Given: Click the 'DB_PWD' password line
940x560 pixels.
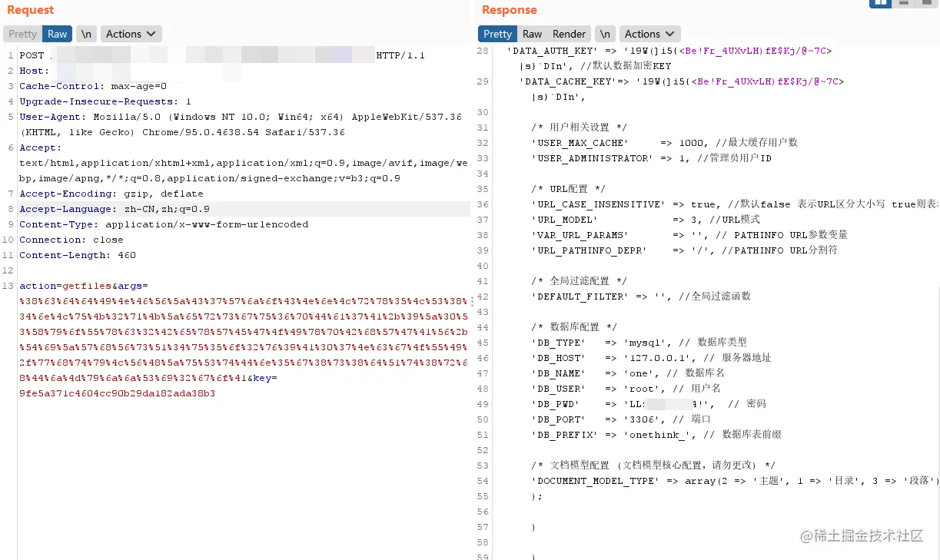Looking at the screenshot, I should point(649,404).
